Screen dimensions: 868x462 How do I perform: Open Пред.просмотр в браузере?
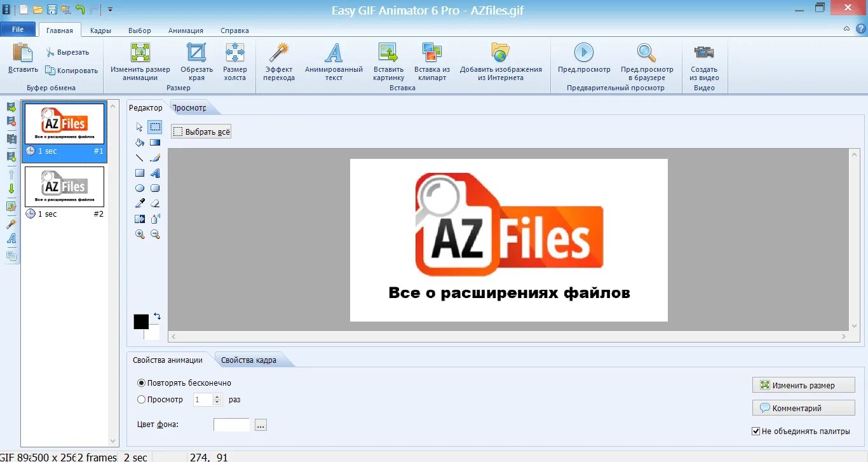click(647, 62)
